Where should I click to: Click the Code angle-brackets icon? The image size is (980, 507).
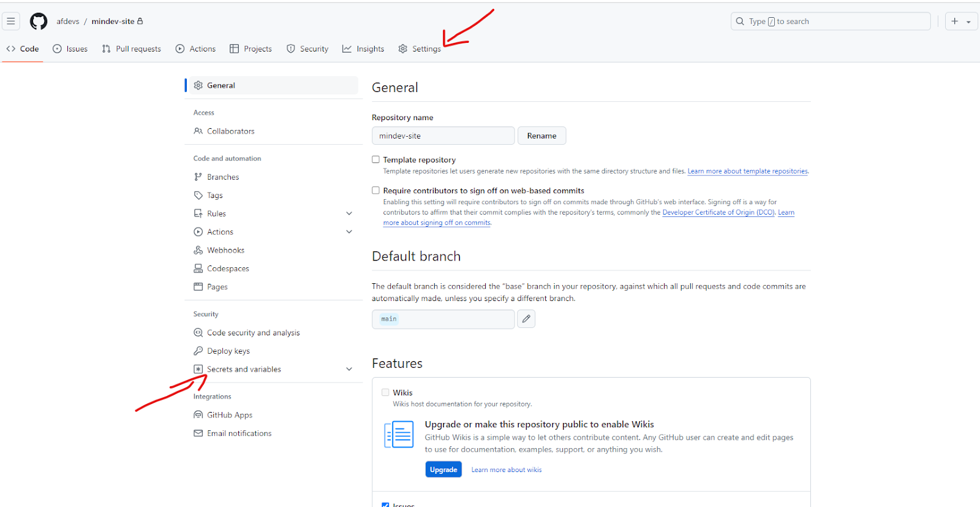(x=11, y=48)
